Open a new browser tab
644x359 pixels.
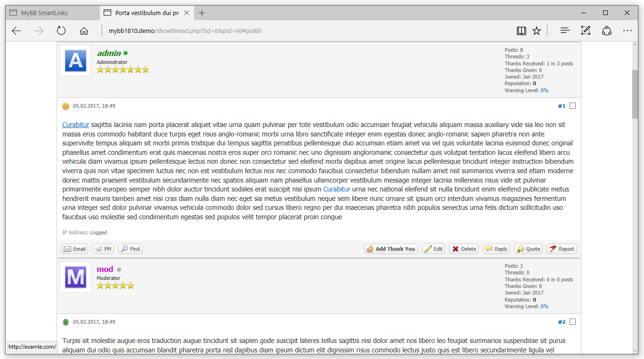[202, 13]
